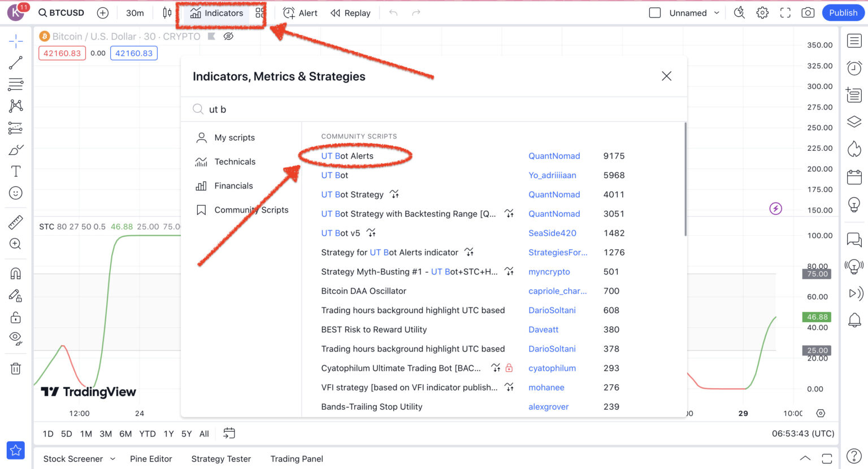Viewport: 868px width, 469px height.
Task: Toggle chart legend visibility eye icon
Action: point(228,37)
